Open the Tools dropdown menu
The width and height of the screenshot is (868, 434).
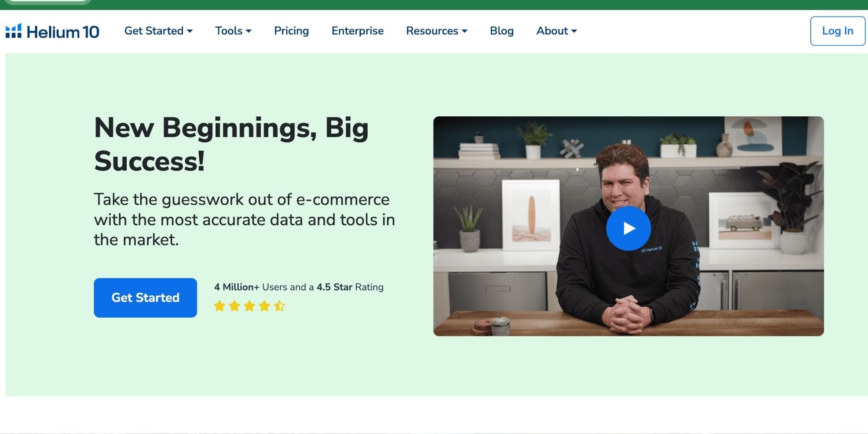(x=233, y=31)
